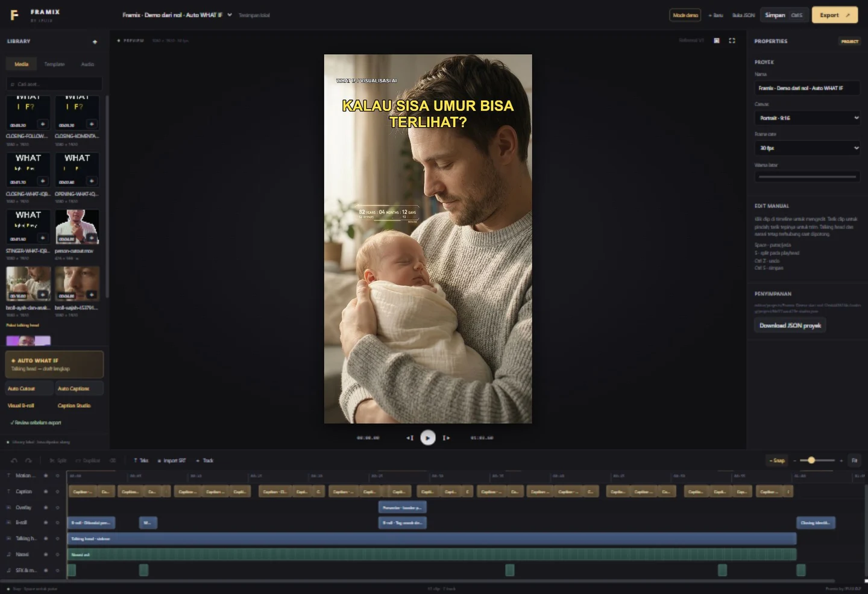Viewport: 868px width, 594px height.
Task: Click the PROJECT badge in Properties panel
Action: (x=849, y=42)
